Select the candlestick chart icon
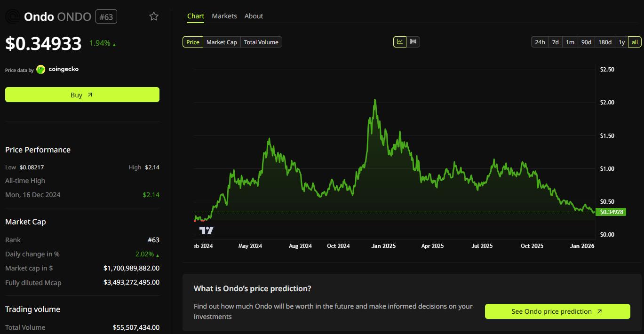The height and width of the screenshot is (334, 644). (x=413, y=41)
